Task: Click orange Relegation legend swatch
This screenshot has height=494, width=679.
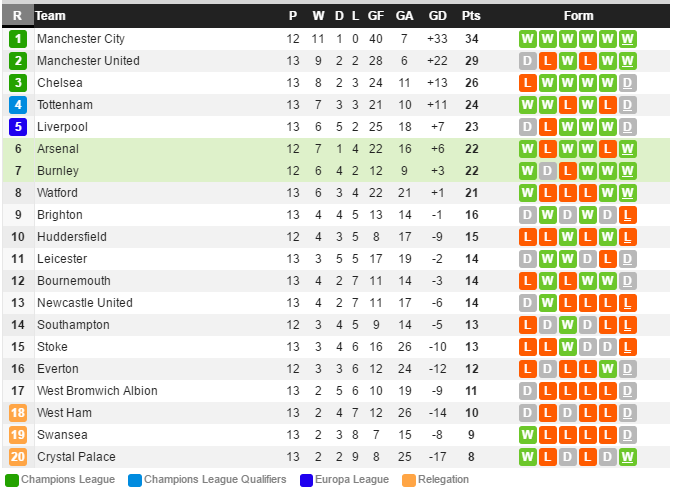Action: click(x=408, y=480)
